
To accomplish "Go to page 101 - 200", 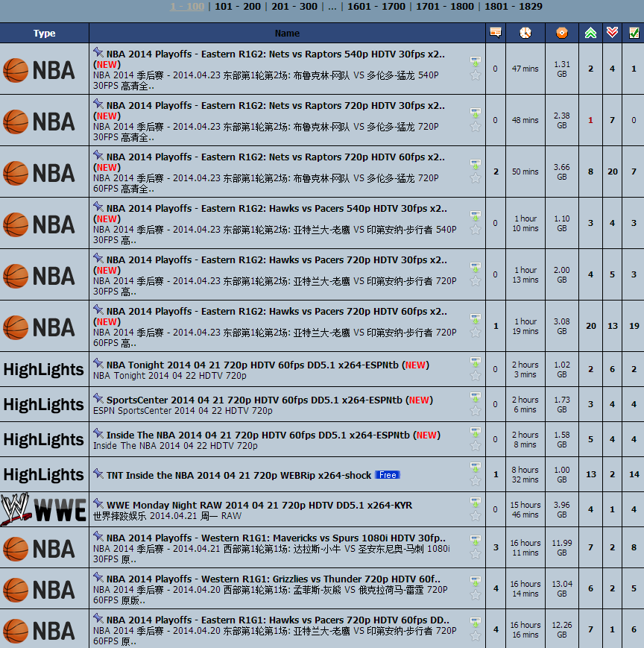I will point(238,7).
